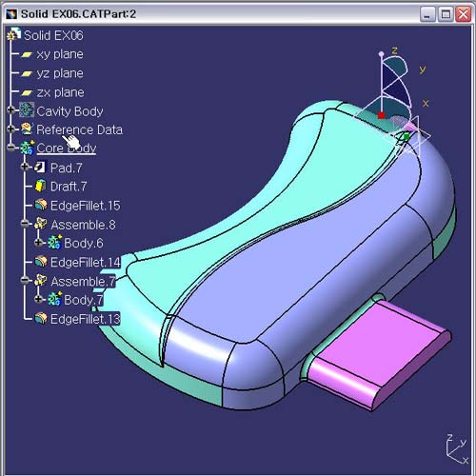Select the xy plane icon

[27, 54]
